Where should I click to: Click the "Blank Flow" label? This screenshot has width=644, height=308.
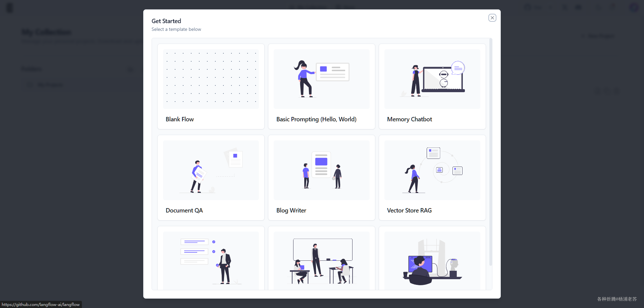tap(180, 119)
